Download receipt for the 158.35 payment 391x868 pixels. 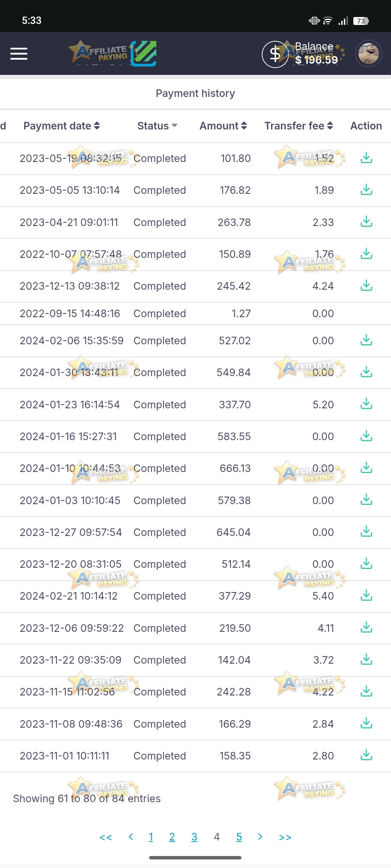[366, 755]
